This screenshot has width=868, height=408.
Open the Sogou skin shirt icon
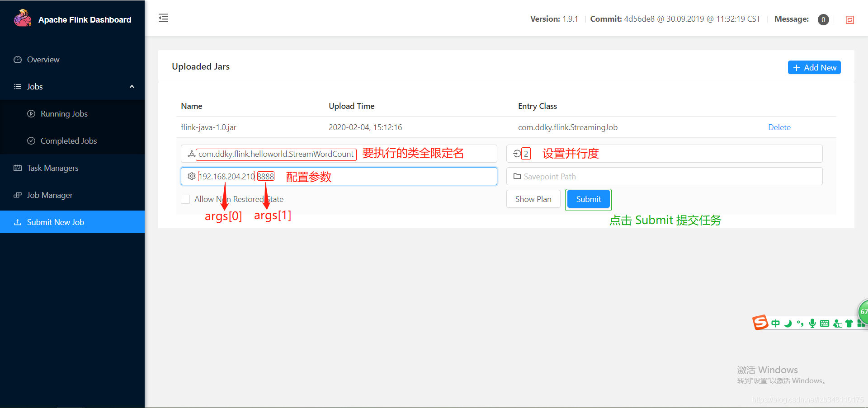coord(849,324)
